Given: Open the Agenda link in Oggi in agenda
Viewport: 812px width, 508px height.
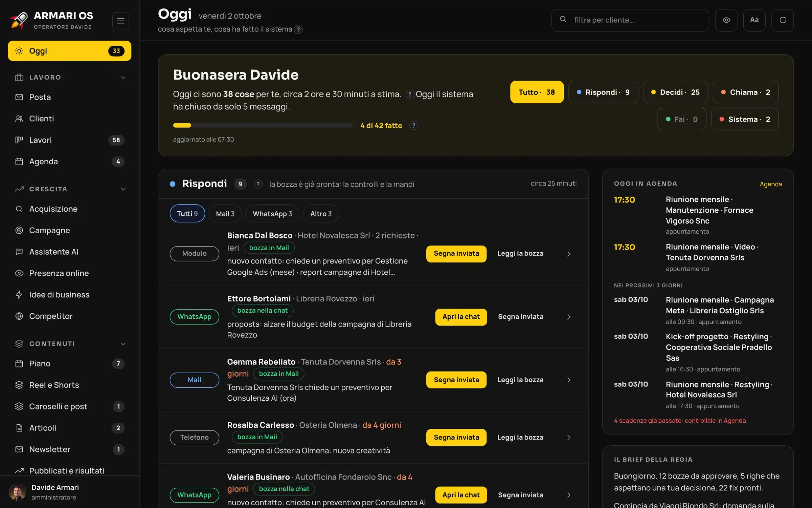Looking at the screenshot, I should click(x=770, y=184).
